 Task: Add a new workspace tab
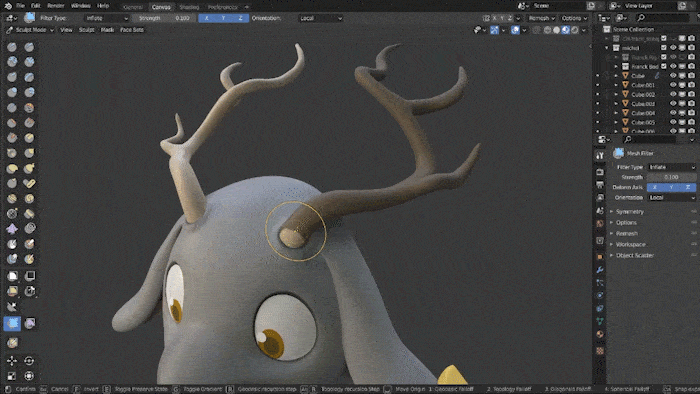(247, 7)
